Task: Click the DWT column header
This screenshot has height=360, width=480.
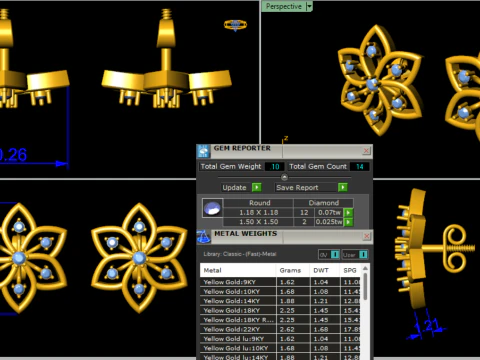Action: point(324,270)
